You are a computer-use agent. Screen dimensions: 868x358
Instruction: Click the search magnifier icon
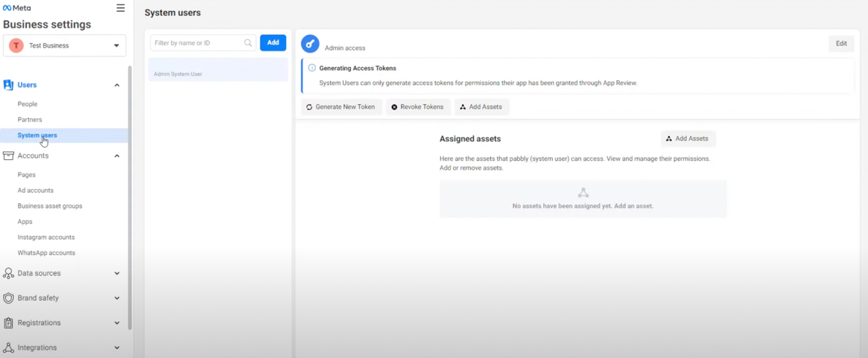248,42
